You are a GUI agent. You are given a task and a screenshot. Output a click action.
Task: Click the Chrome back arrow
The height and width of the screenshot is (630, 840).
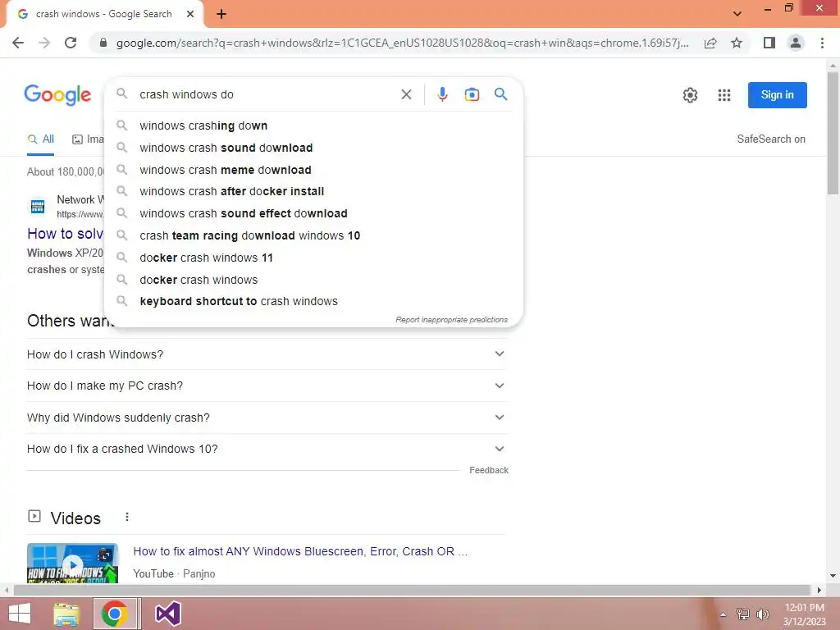pyautogui.click(x=18, y=43)
